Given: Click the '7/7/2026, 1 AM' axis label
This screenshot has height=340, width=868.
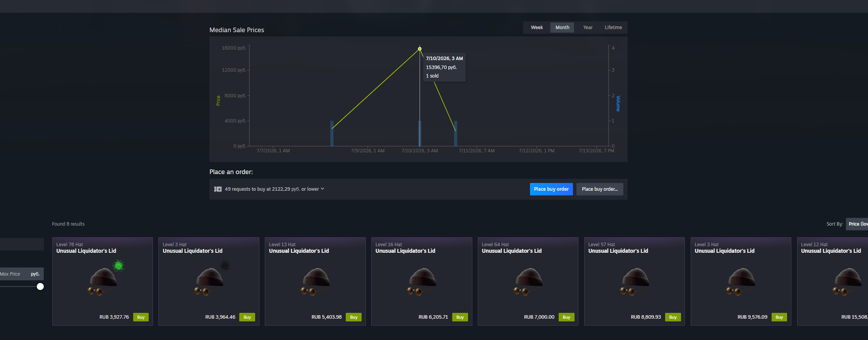Looking at the screenshot, I should [x=273, y=151].
